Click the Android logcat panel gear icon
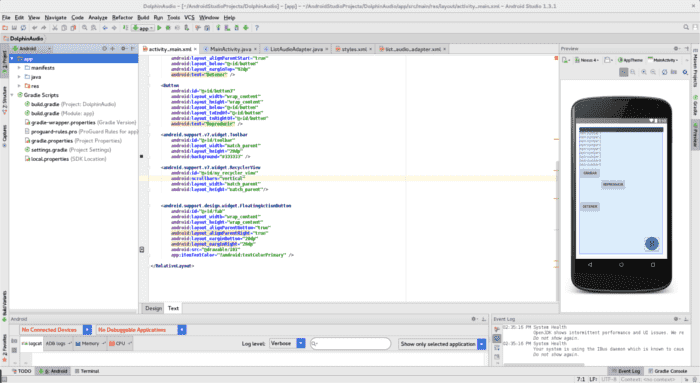 click(x=474, y=319)
